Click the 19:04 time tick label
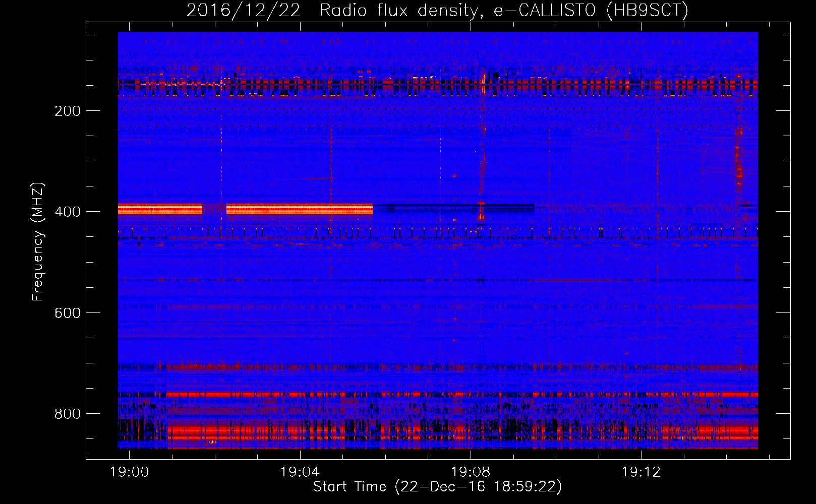 pyautogui.click(x=300, y=472)
